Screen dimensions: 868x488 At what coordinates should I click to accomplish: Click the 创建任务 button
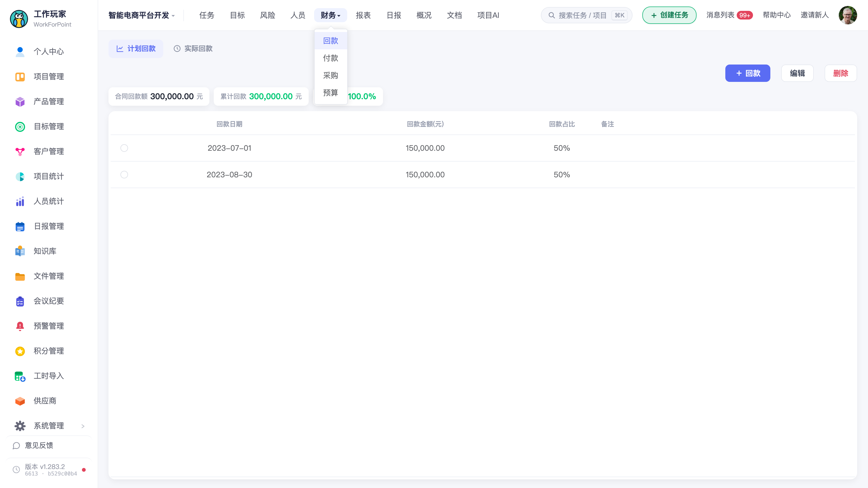click(669, 15)
